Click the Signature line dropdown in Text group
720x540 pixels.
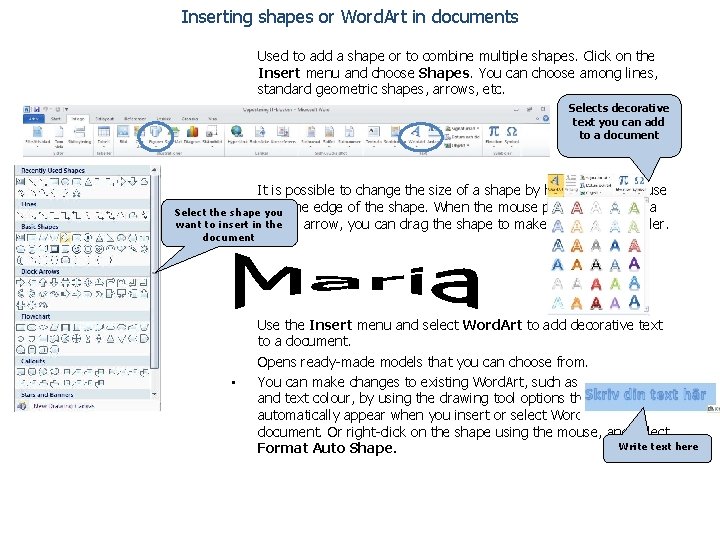click(462, 129)
